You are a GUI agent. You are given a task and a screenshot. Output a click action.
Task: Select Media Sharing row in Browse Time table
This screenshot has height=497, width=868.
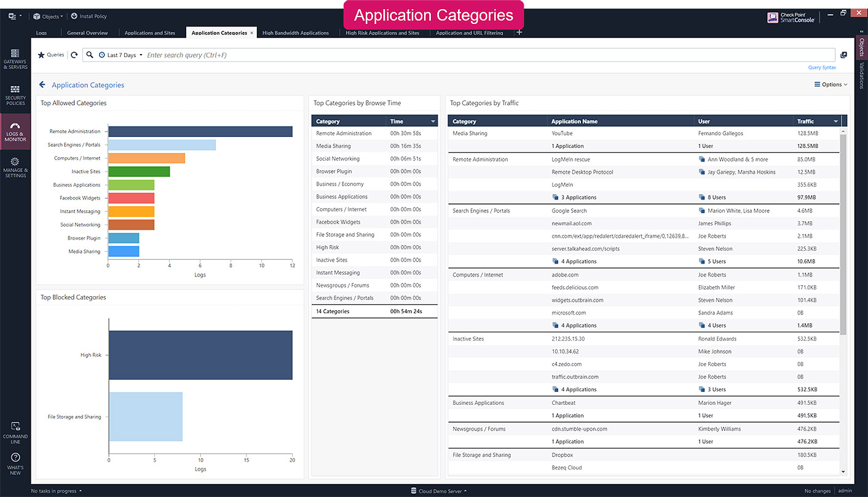375,146
